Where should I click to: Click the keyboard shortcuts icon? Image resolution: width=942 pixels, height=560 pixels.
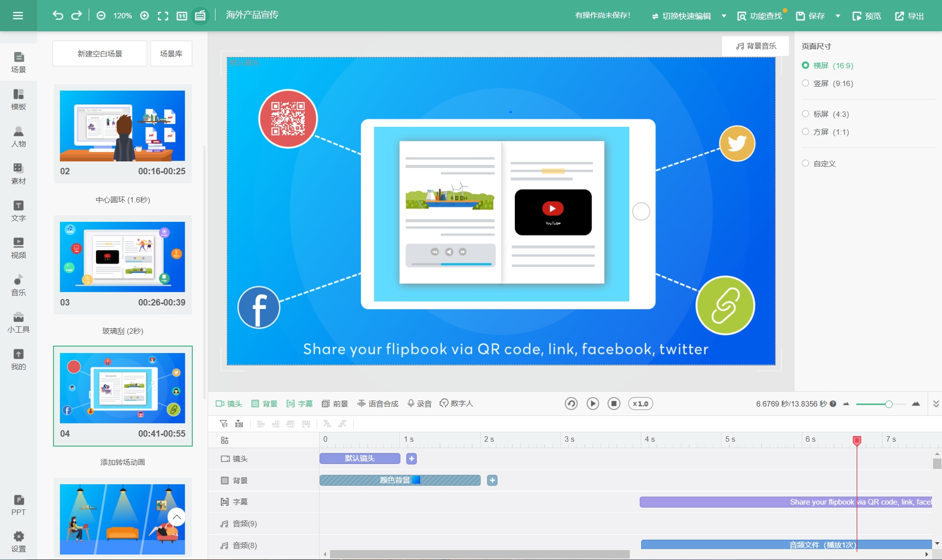[200, 16]
